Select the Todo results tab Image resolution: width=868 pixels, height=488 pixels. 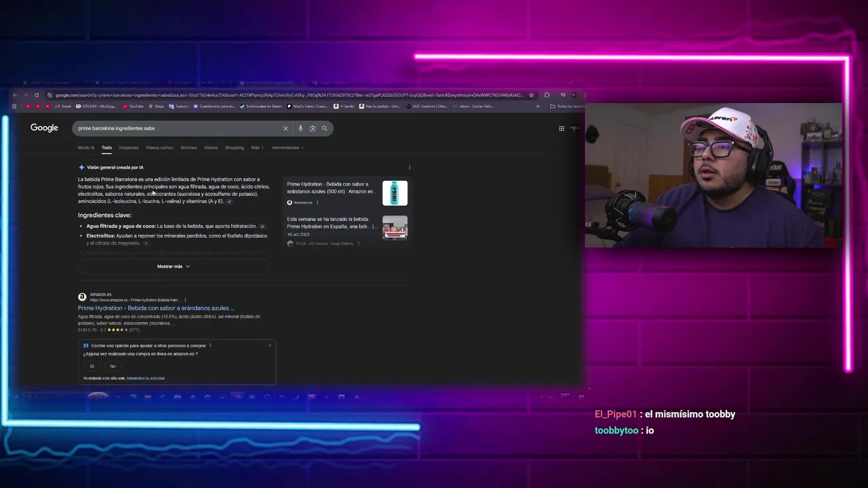point(107,148)
